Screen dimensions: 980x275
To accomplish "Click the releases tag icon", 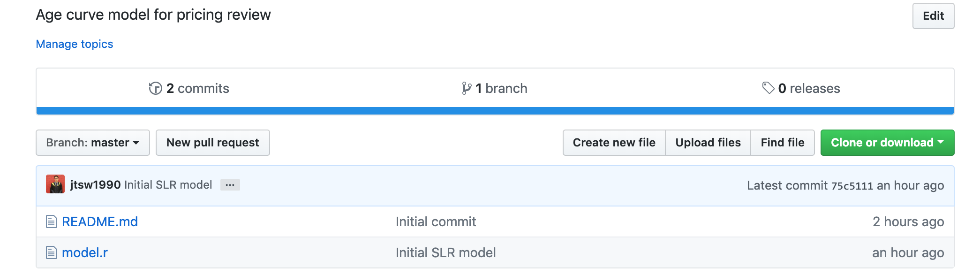I will (x=768, y=88).
